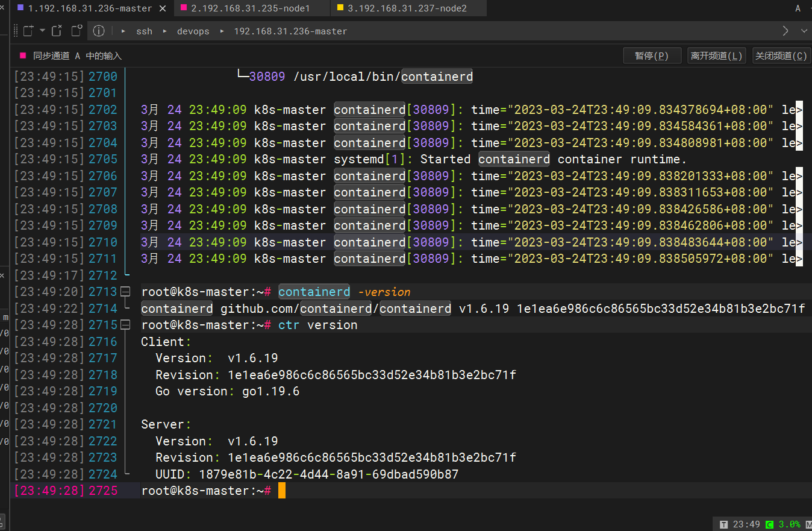This screenshot has width=812, height=531.
Task: Click the [23:49:17] timestamp on line 2712
Action: click(x=49, y=275)
